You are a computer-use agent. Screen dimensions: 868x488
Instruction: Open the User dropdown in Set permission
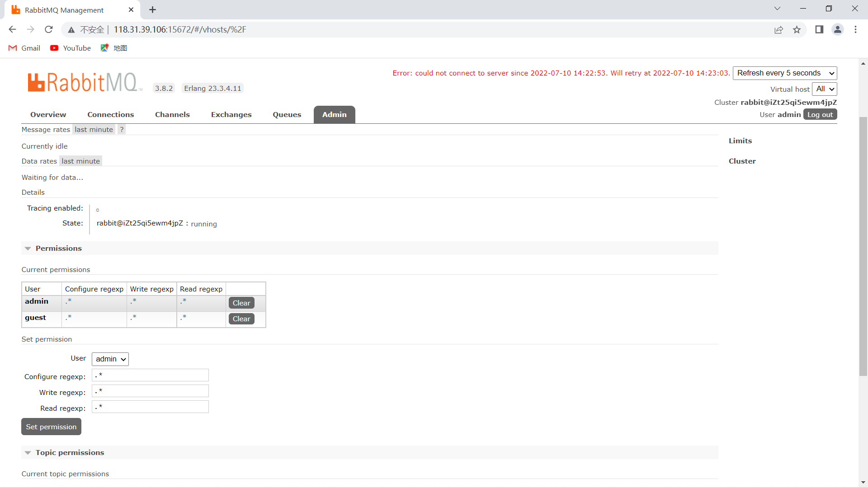(x=110, y=359)
